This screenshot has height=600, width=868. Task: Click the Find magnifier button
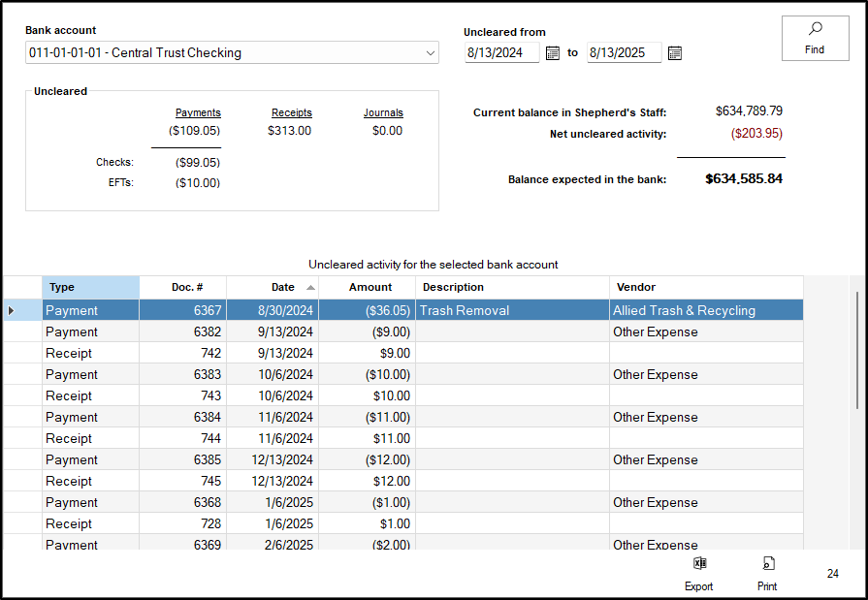pyautogui.click(x=815, y=38)
